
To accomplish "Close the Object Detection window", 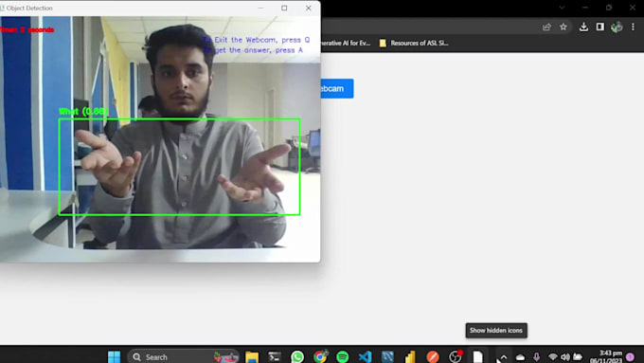I will coord(309,8).
